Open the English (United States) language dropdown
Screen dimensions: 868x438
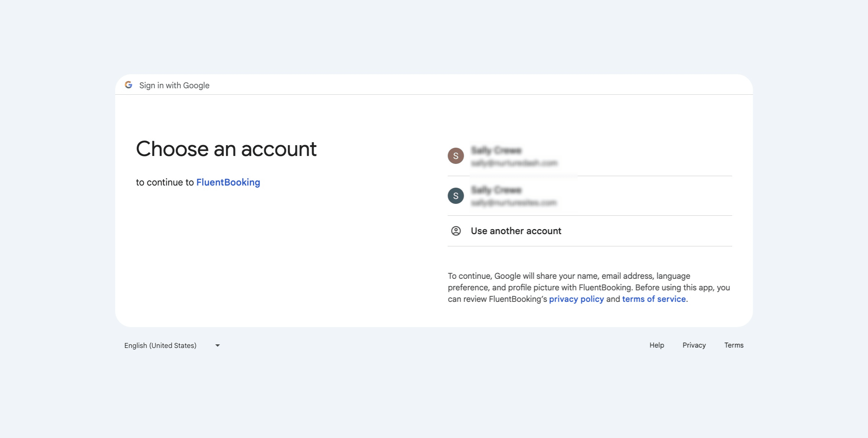(160, 345)
